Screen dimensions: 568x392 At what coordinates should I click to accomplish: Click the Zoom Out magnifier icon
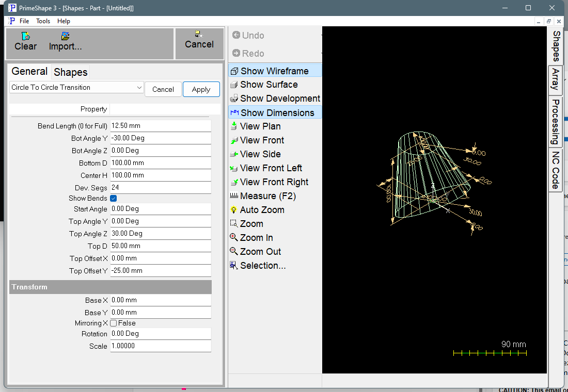click(x=234, y=252)
